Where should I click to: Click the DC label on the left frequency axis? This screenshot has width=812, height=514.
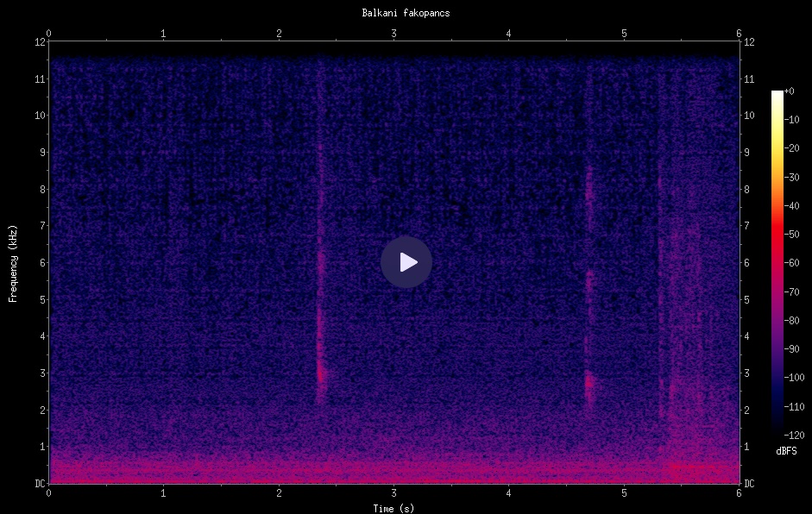pyautogui.click(x=39, y=484)
